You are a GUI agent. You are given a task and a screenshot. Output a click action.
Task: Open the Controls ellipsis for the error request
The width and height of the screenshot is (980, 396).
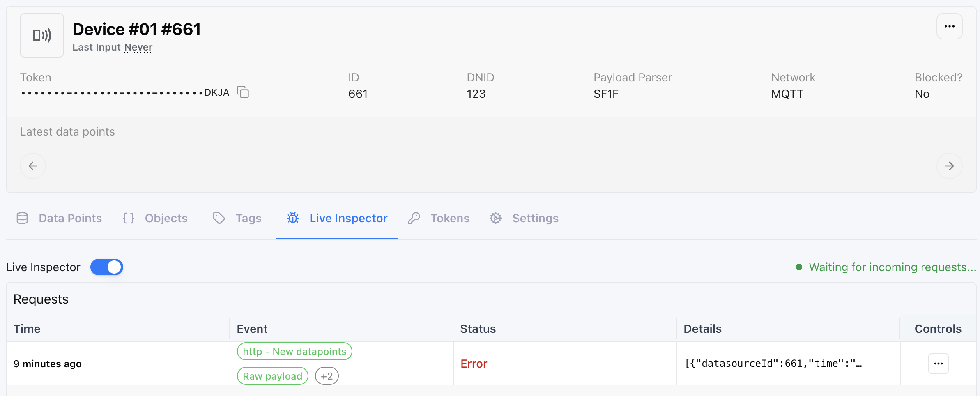tap(938, 363)
